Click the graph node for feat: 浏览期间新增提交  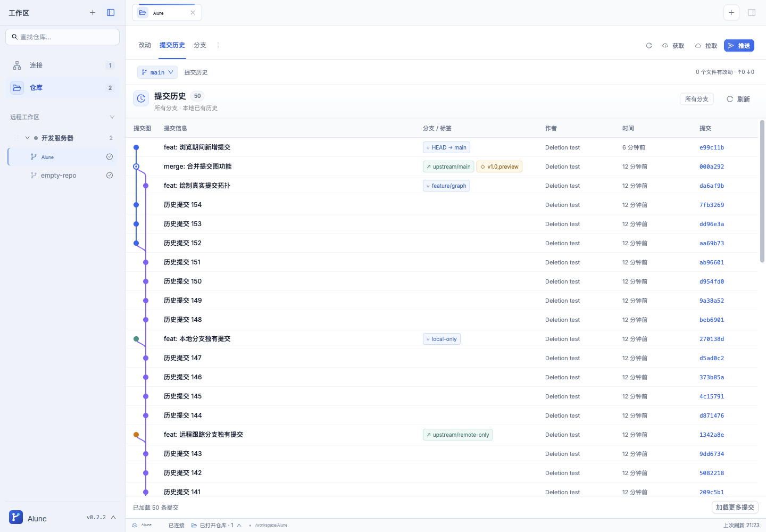point(136,147)
